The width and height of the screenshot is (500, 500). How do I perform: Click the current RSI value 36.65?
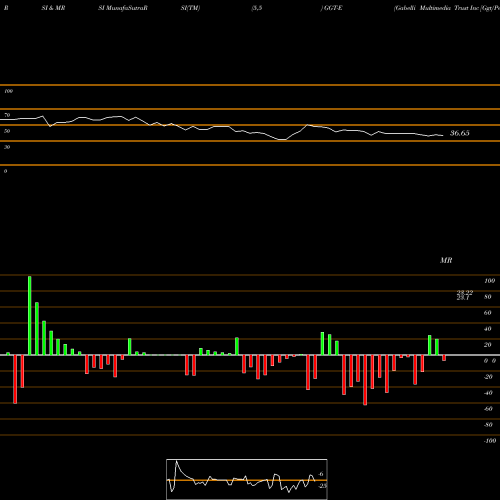tap(460, 133)
